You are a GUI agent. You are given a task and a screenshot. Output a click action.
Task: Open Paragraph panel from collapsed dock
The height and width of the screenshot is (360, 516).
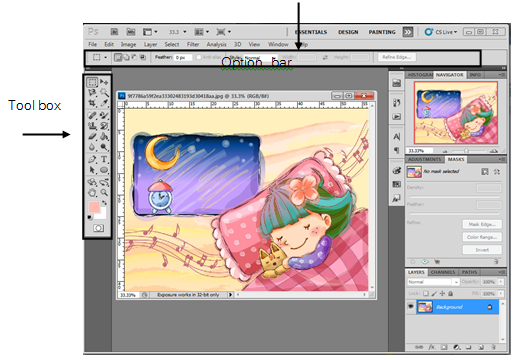pyautogui.click(x=397, y=150)
